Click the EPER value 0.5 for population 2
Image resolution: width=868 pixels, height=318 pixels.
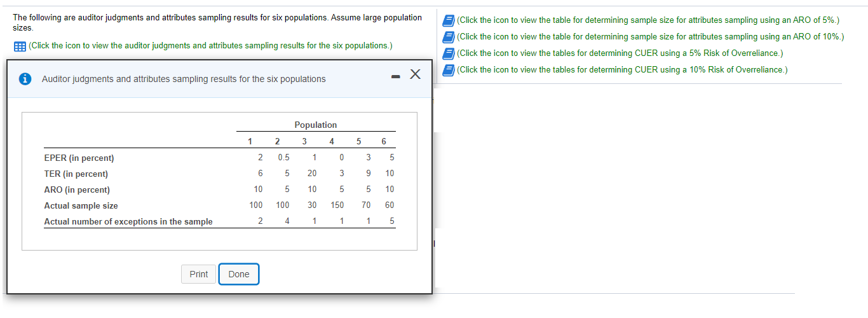coord(283,158)
